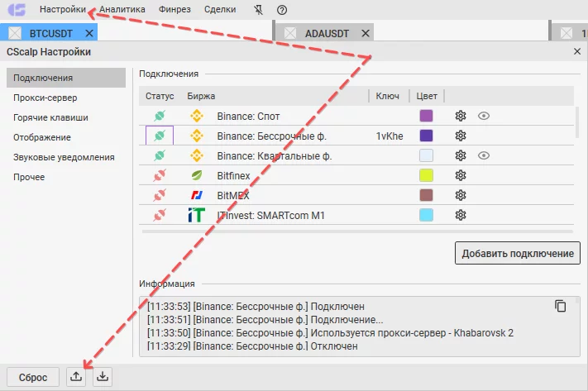Toggle eye view-mode for Binance: Спот
This screenshot has height=391, width=588.
coord(484,116)
